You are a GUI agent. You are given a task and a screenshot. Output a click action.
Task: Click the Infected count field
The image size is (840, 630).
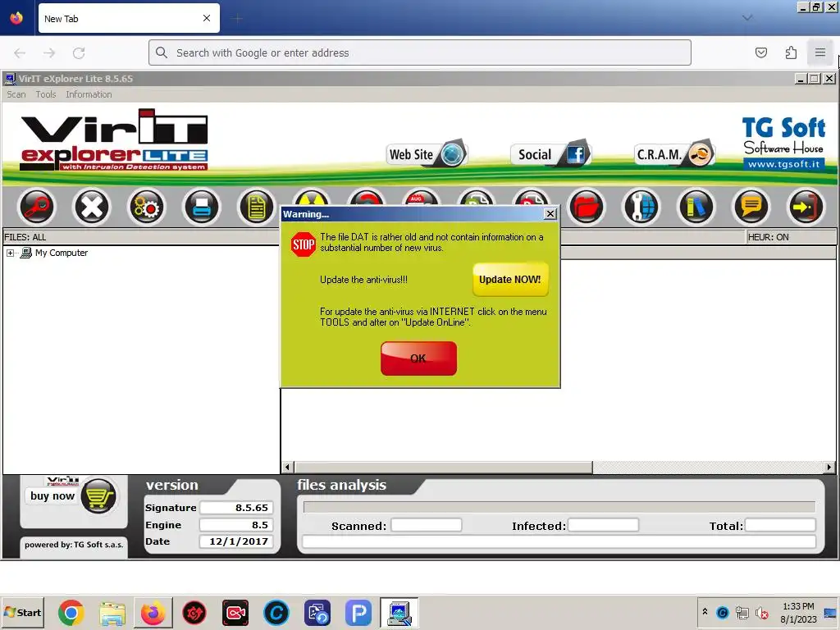[603, 526]
